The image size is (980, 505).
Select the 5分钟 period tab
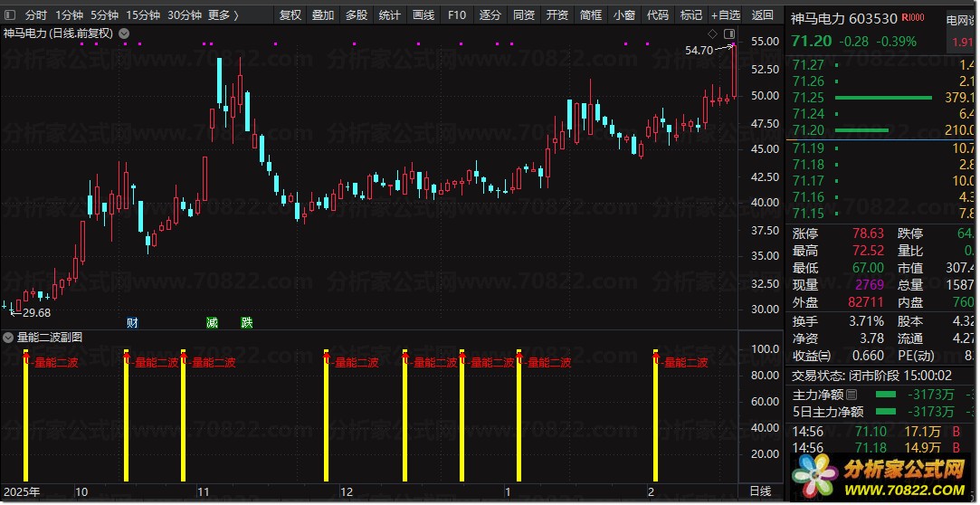pyautogui.click(x=104, y=15)
